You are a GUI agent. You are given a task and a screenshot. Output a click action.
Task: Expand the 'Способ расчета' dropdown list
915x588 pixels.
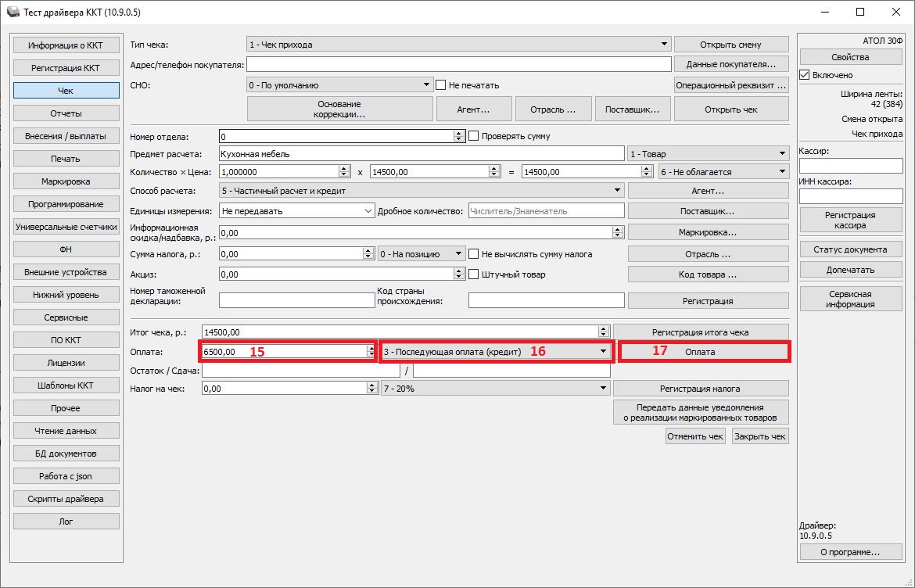pos(421,190)
